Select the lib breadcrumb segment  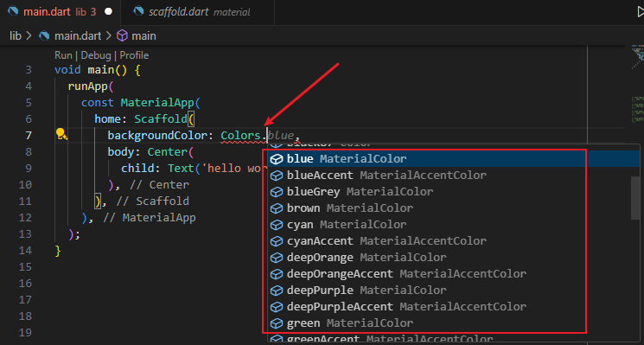pyautogui.click(x=16, y=35)
